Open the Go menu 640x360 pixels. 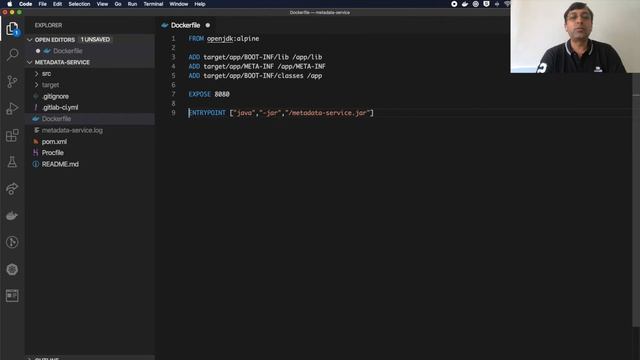pyautogui.click(x=118, y=4)
